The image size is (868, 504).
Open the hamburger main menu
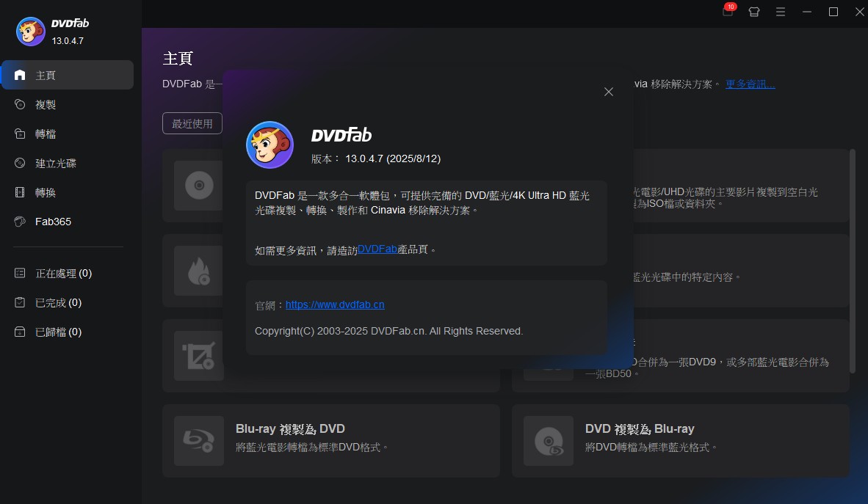pyautogui.click(x=781, y=12)
